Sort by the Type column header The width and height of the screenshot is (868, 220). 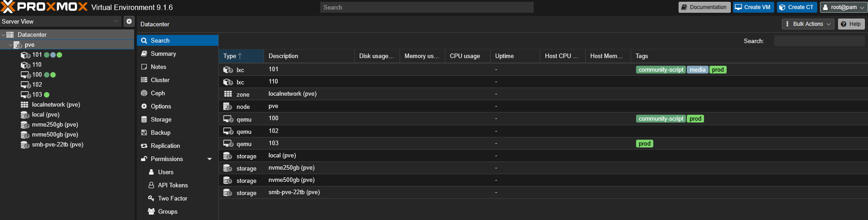pyautogui.click(x=241, y=56)
